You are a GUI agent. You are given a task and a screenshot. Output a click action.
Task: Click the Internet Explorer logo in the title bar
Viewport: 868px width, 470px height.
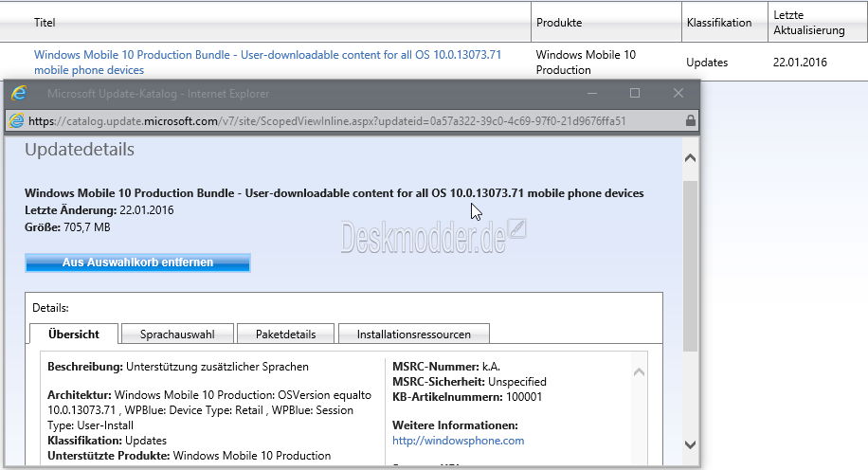click(x=19, y=93)
